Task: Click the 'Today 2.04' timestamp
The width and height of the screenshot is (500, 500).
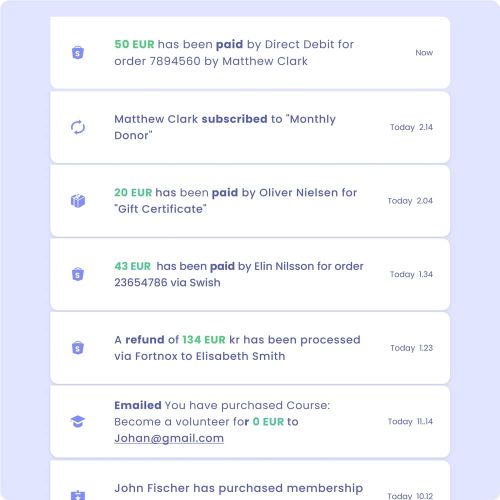Action: tap(410, 201)
